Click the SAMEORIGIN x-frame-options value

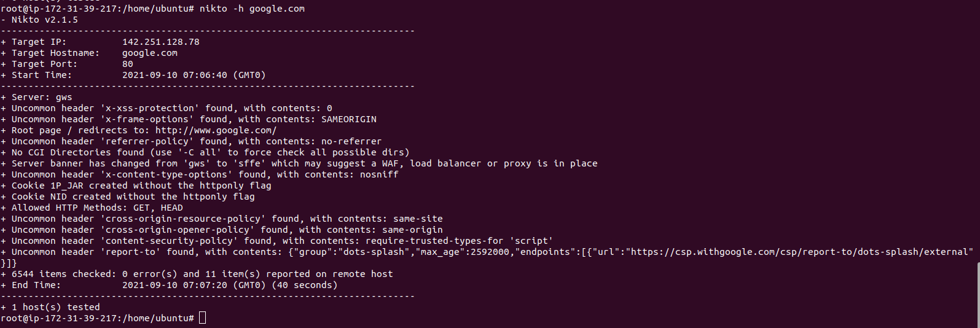349,119
